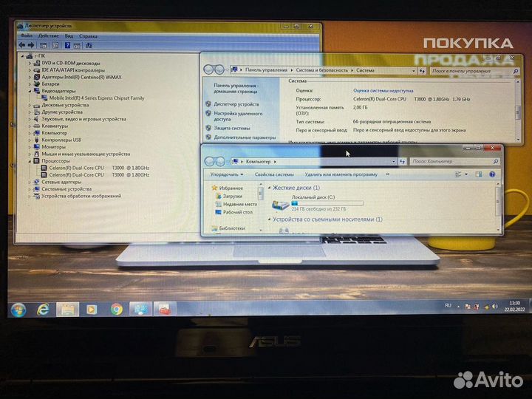Viewport: 532px width, 399px height.
Task: Expand the Контроллеры USB node
Action: click(30, 140)
